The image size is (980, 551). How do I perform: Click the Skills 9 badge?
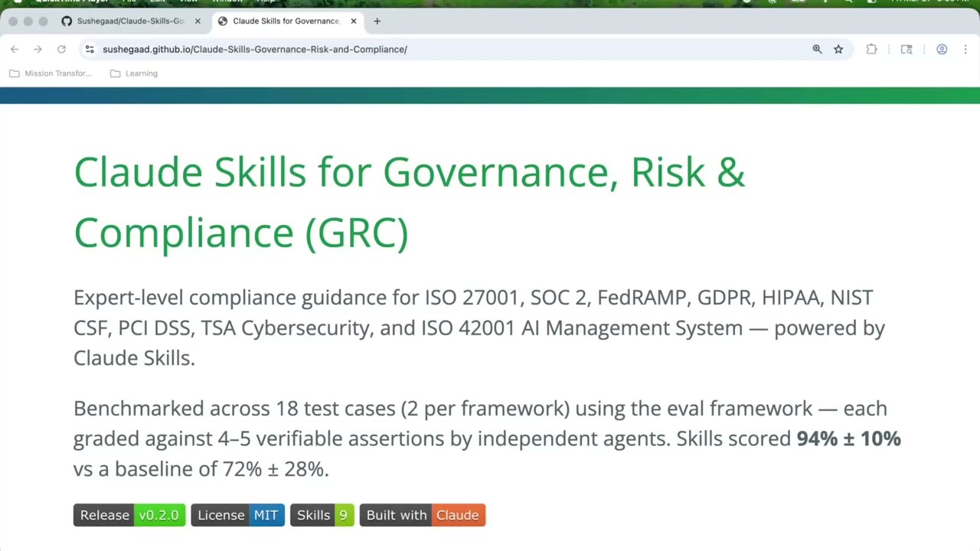(x=322, y=515)
